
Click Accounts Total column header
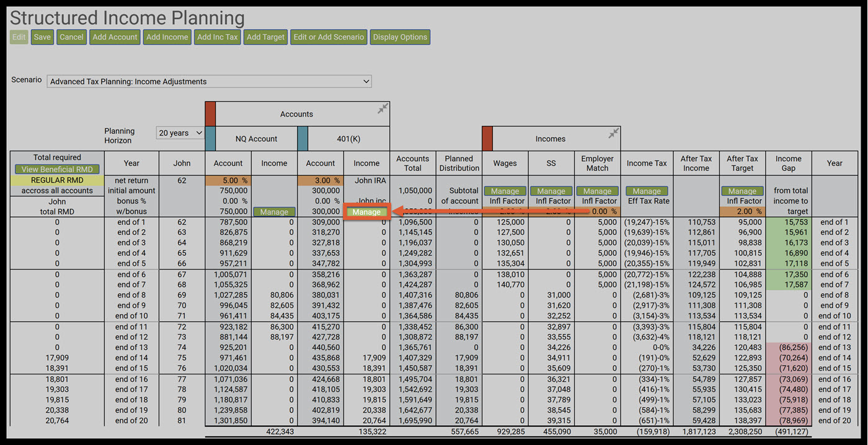coord(412,163)
